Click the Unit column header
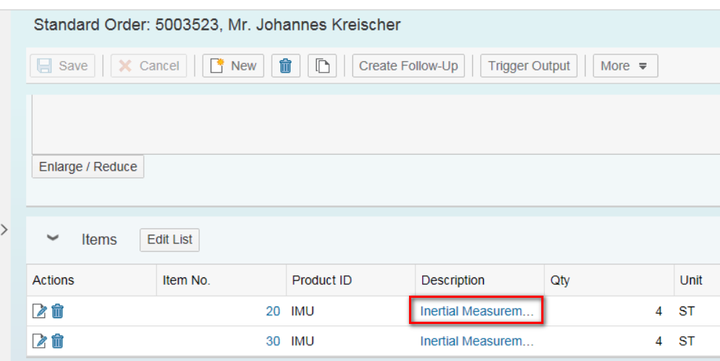The height and width of the screenshot is (361, 720). click(697, 280)
